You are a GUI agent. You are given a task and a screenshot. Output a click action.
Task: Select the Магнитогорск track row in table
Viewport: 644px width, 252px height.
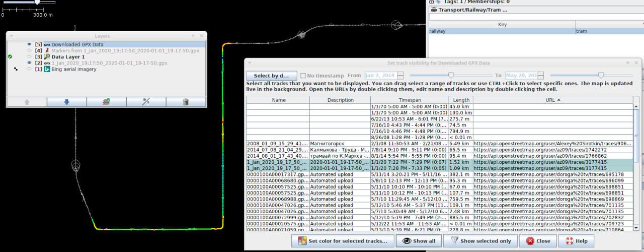(327, 144)
